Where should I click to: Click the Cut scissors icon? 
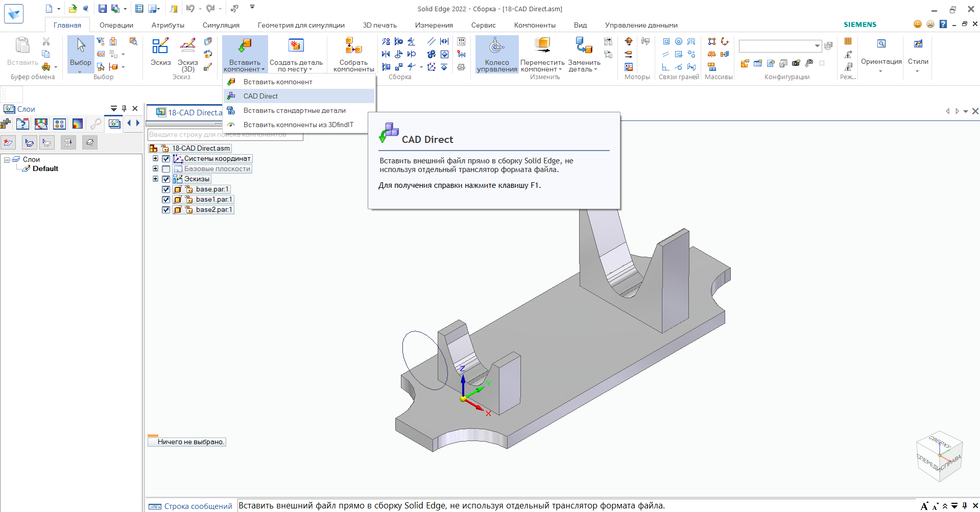pyautogui.click(x=46, y=41)
